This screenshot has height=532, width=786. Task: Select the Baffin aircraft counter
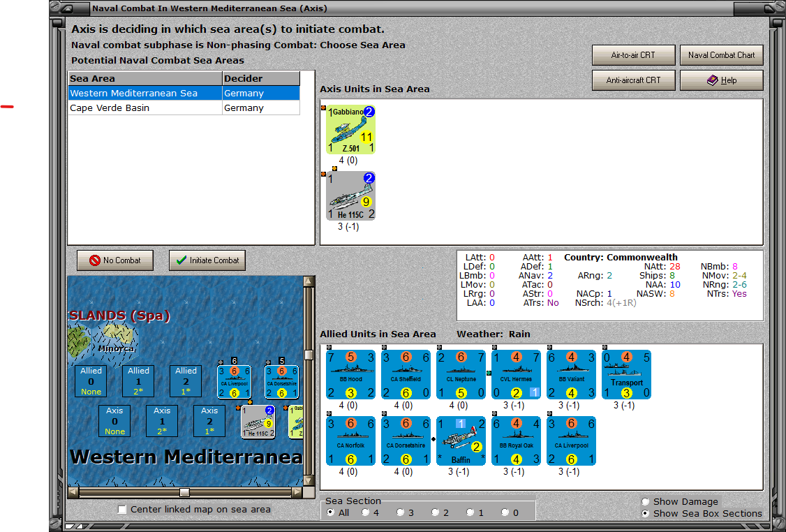point(461,441)
